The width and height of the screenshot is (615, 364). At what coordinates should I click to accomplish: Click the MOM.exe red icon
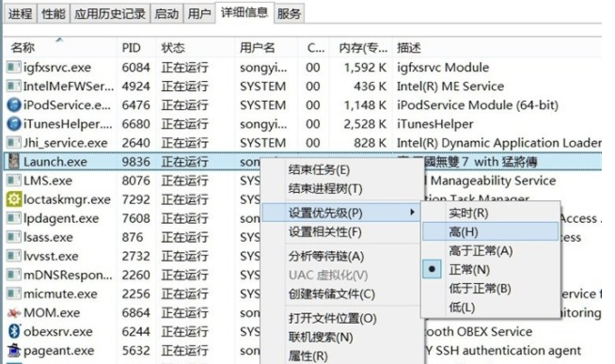coord(14,313)
